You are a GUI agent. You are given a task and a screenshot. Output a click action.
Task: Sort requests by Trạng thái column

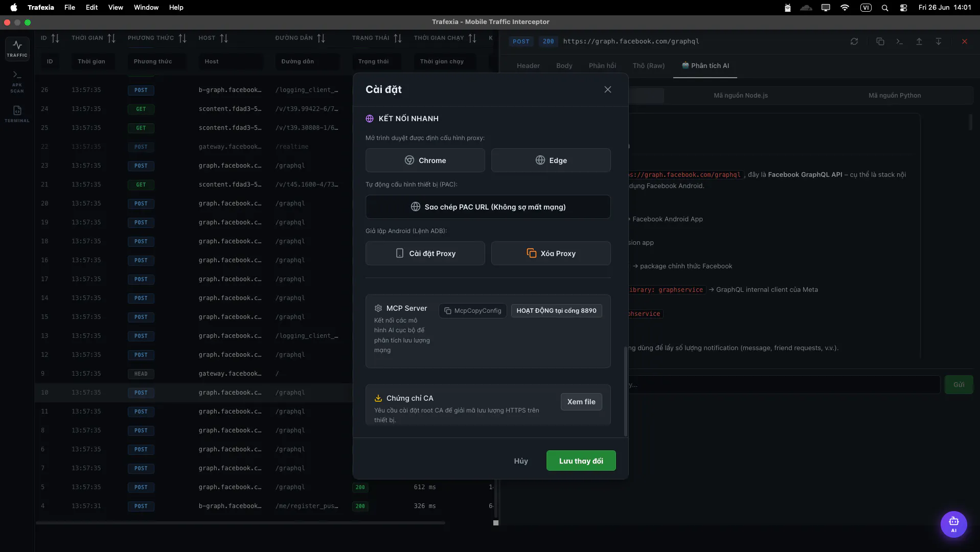(x=398, y=38)
